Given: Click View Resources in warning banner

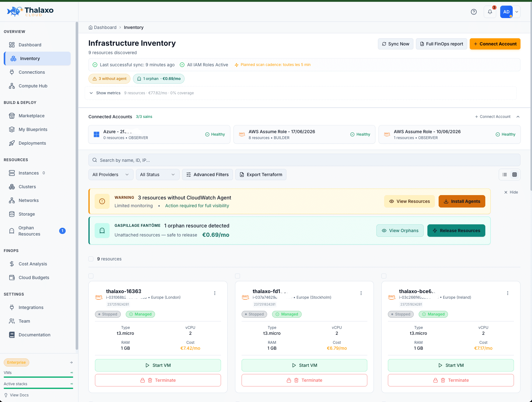Looking at the screenshot, I should pos(409,201).
